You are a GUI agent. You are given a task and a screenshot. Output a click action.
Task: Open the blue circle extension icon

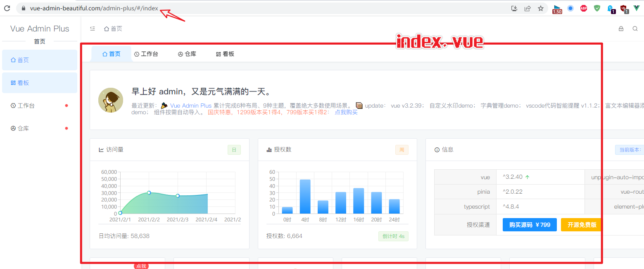(570, 8)
